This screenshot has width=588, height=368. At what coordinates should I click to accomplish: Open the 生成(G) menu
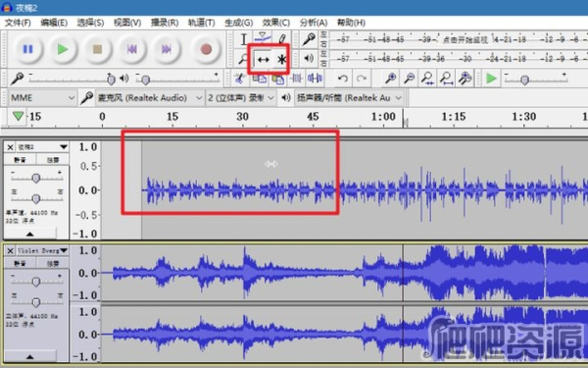pos(238,23)
